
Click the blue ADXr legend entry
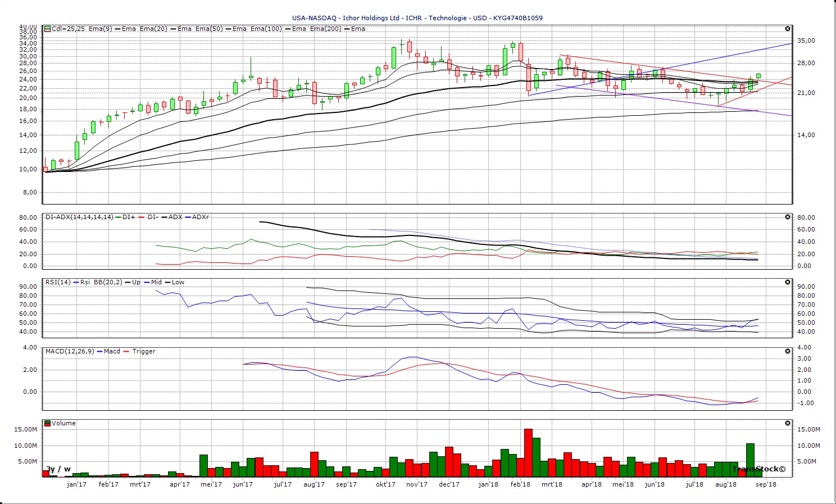[197, 217]
